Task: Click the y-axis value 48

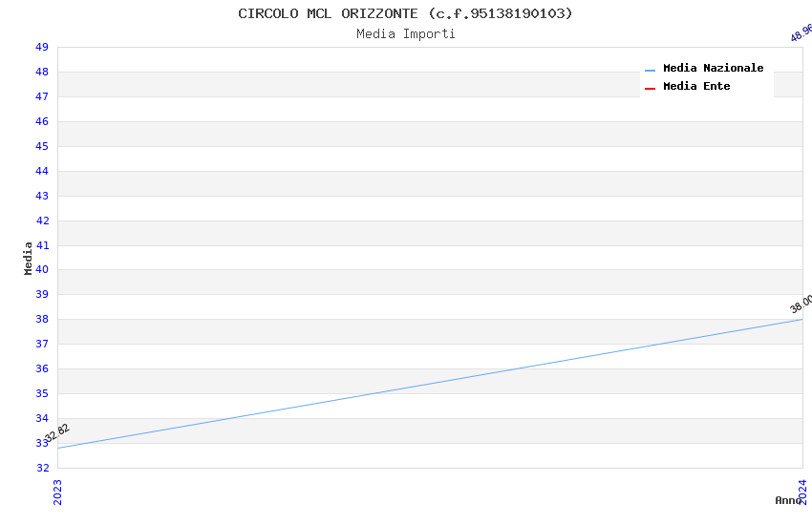Action: (42, 72)
